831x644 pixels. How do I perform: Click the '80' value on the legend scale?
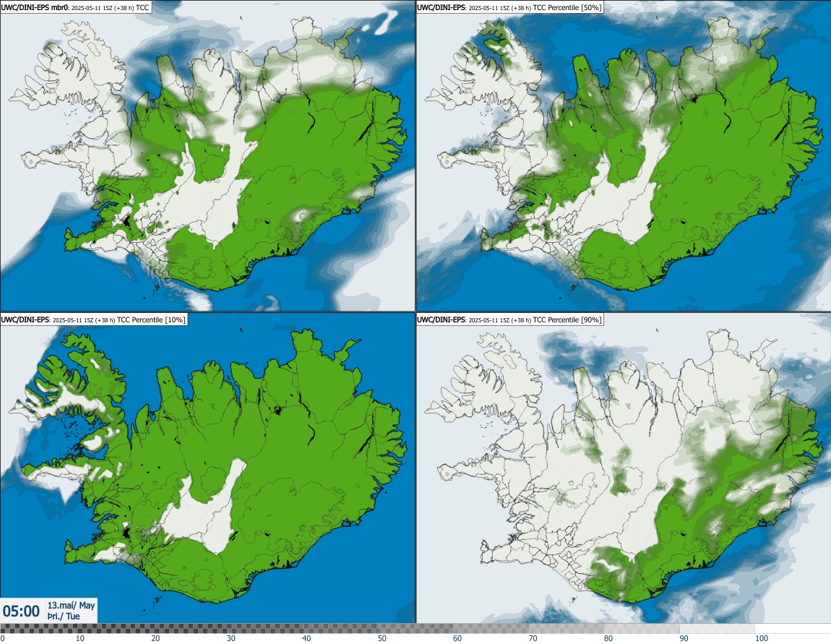(608, 638)
